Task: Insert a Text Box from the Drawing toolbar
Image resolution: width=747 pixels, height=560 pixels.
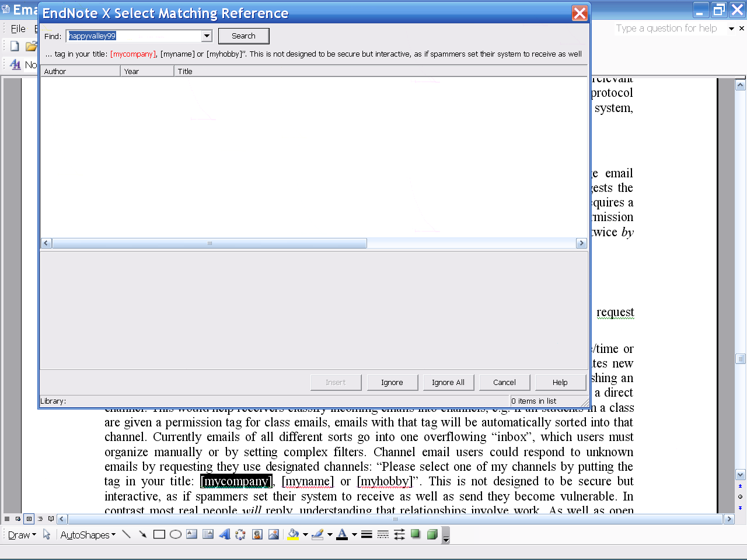Action: pos(191,534)
